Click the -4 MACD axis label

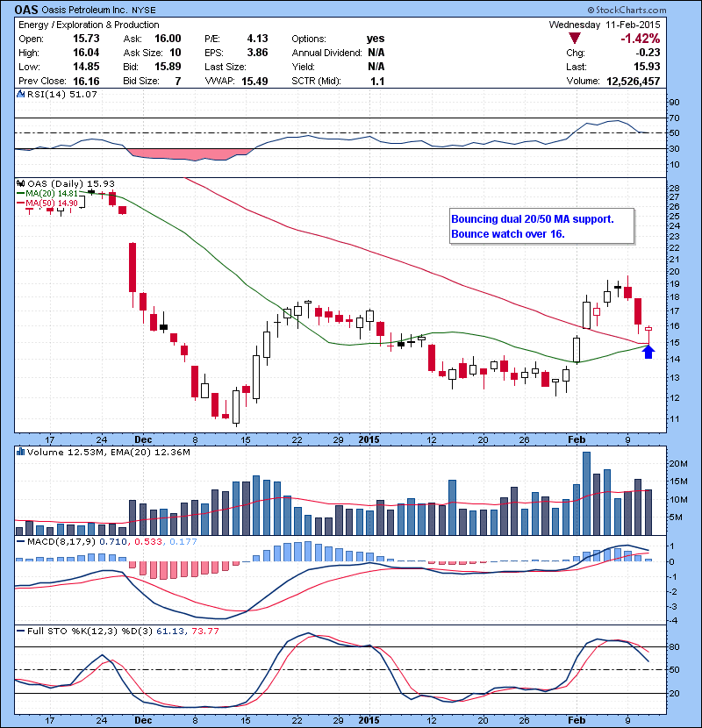click(x=673, y=621)
